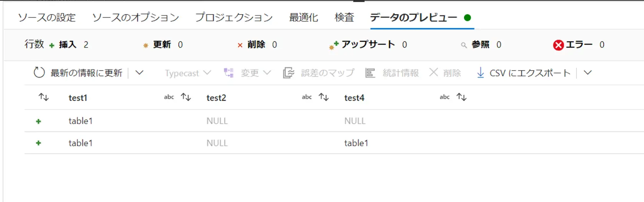Sort by the test1 column arrows
This screenshot has width=644, height=202.
pyautogui.click(x=186, y=97)
